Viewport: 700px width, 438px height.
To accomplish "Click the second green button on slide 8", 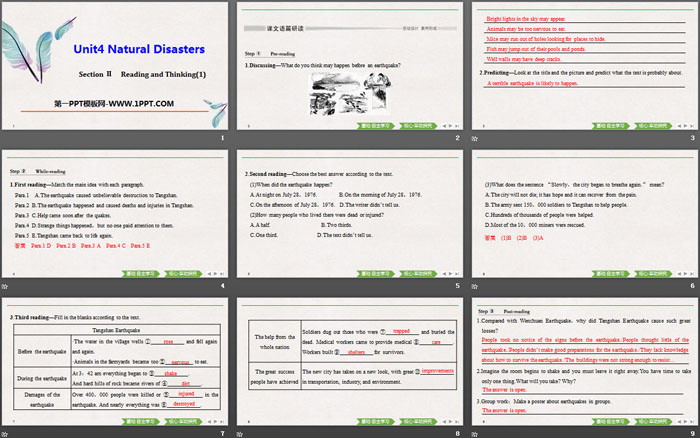I will click(x=418, y=421).
